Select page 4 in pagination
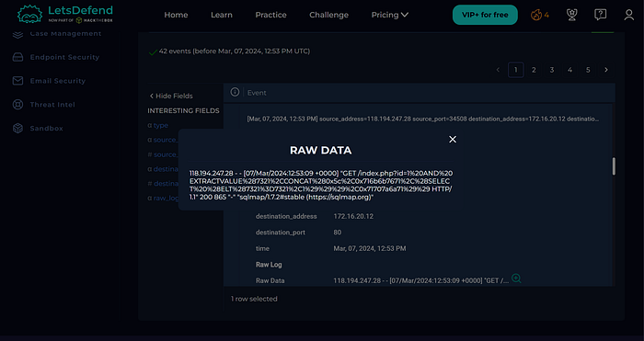The image size is (644, 341). click(x=570, y=70)
